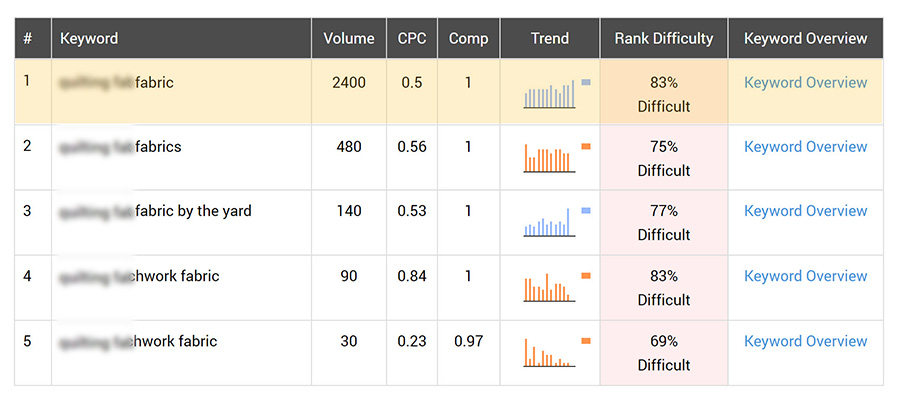
Task: Open Keyword Overview link for row 4
Action: click(x=805, y=276)
